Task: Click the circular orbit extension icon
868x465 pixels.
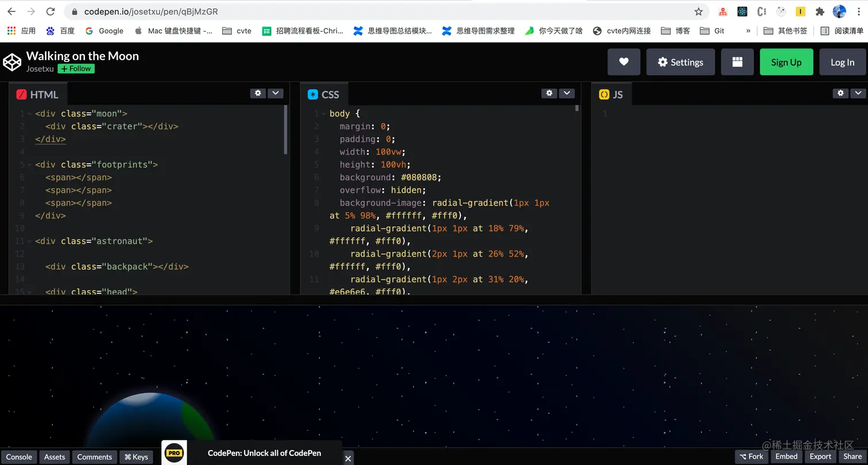Action: coord(781,11)
